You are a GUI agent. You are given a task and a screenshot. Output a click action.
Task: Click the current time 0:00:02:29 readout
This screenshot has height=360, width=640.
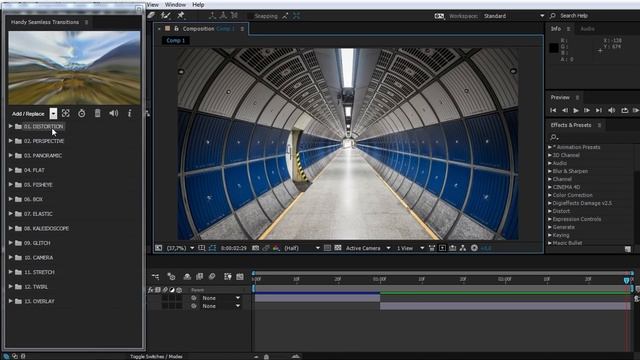point(233,248)
